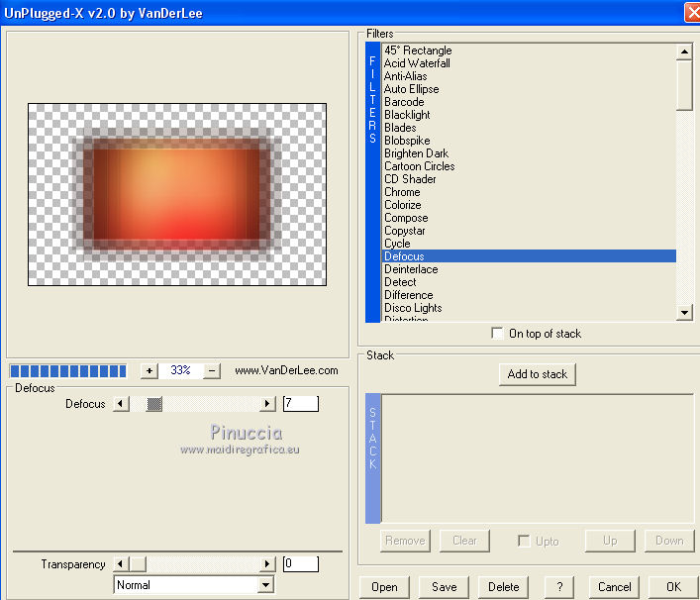Select the Difference filter

[x=529, y=295]
